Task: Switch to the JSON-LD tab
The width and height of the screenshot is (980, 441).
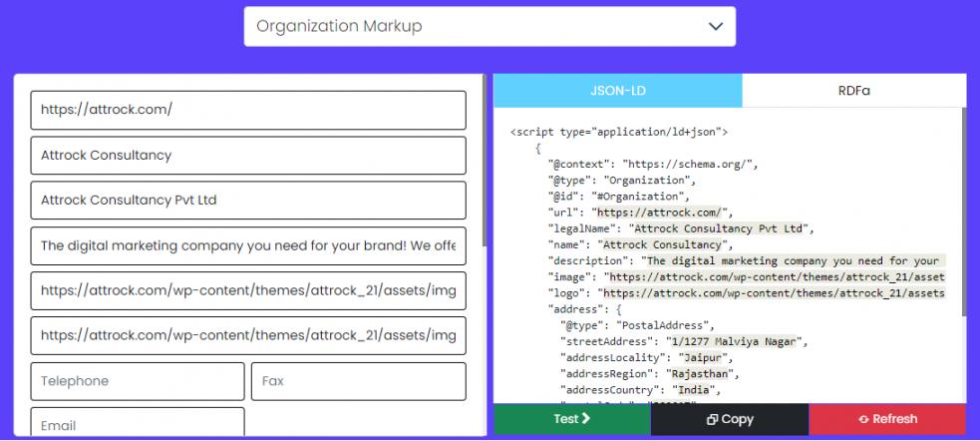Action: coord(618,91)
